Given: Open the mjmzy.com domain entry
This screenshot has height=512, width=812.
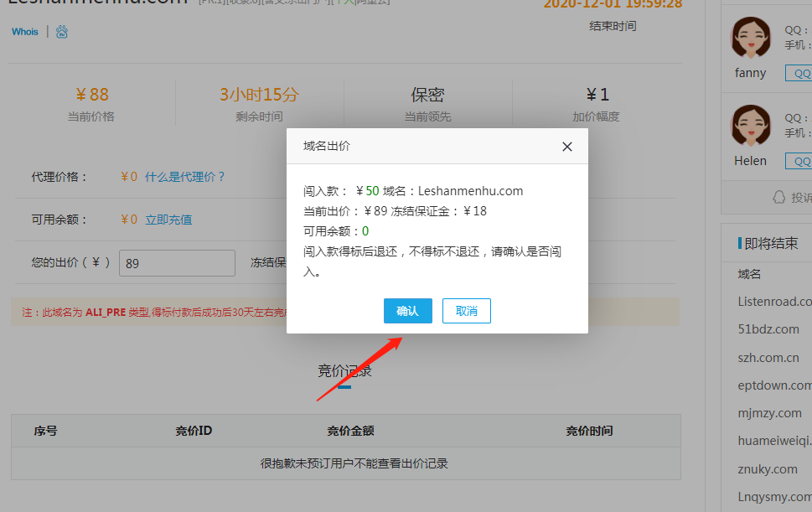Looking at the screenshot, I should [x=770, y=413].
